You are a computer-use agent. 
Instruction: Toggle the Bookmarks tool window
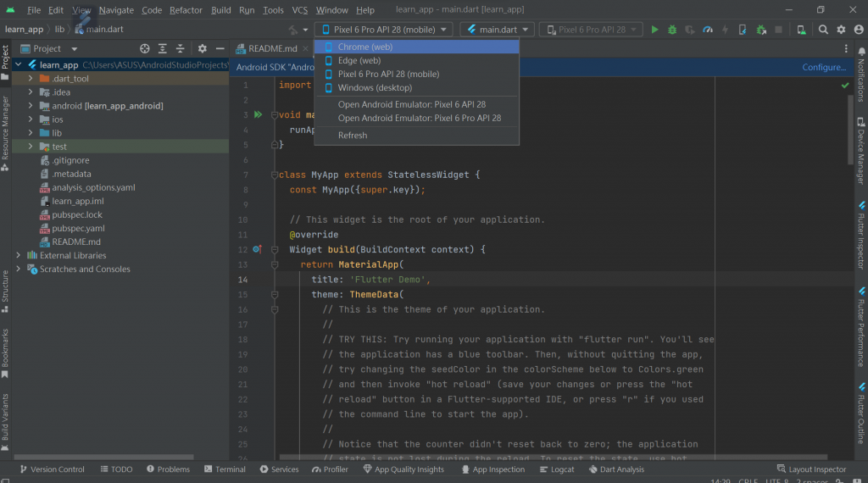pyautogui.click(x=5, y=350)
